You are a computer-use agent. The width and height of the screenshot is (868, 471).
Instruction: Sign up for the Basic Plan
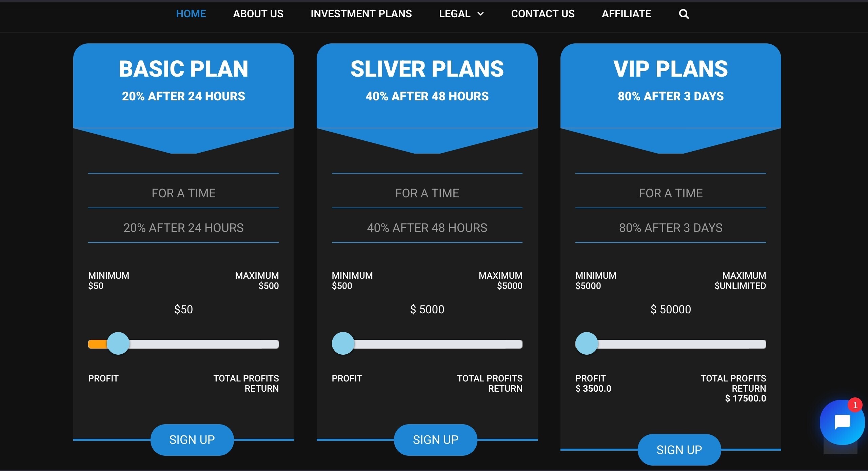[x=192, y=440]
